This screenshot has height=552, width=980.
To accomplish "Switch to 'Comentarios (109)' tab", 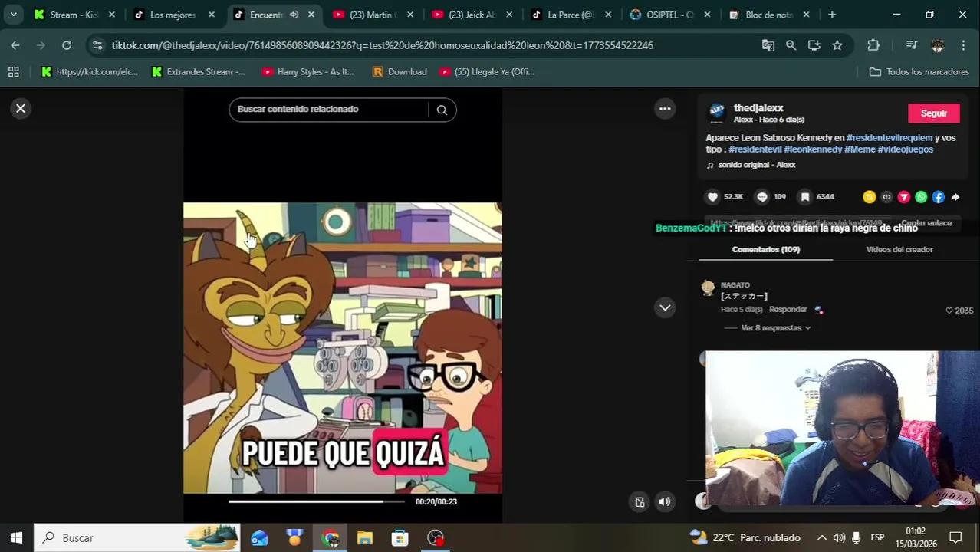I will (765, 250).
